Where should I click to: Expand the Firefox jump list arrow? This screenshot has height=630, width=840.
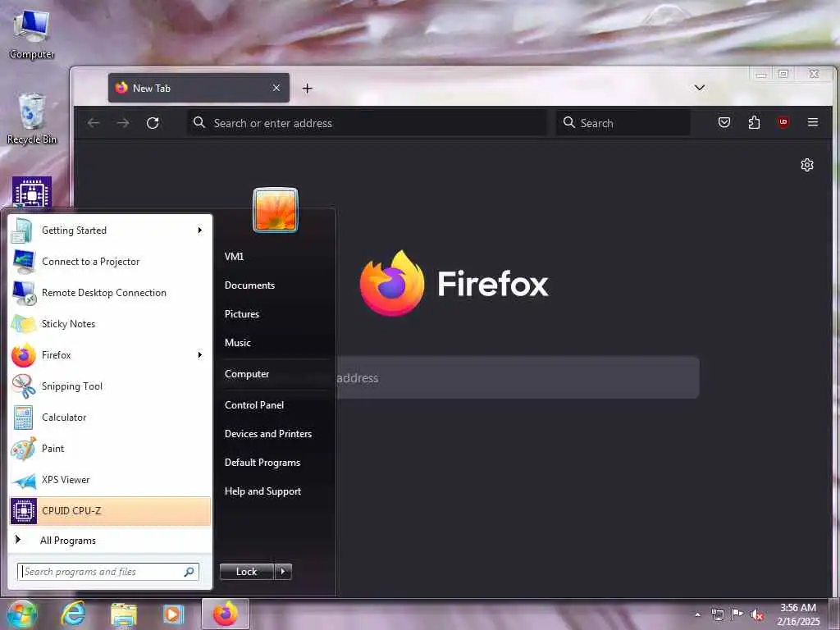(x=200, y=354)
